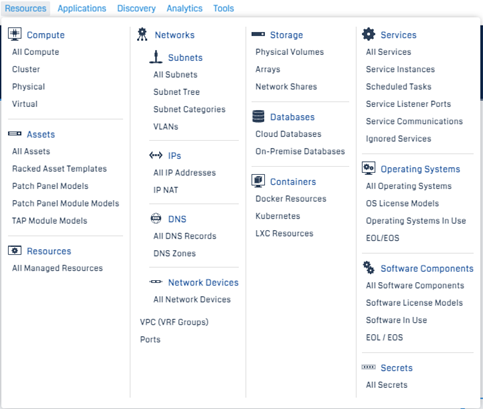This screenshot has width=483, height=409.
Task: Click the IPs arrows icon
Action: pyautogui.click(x=156, y=155)
